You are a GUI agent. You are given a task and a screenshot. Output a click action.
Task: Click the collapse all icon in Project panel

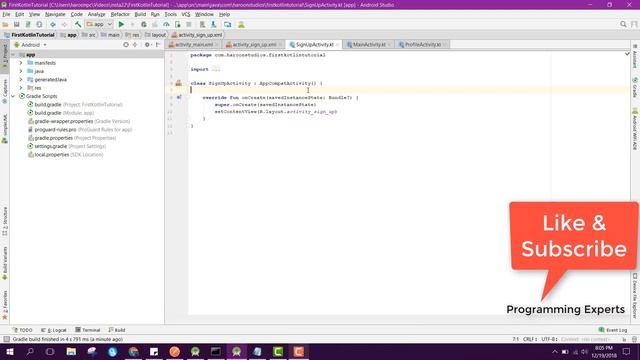(x=135, y=44)
